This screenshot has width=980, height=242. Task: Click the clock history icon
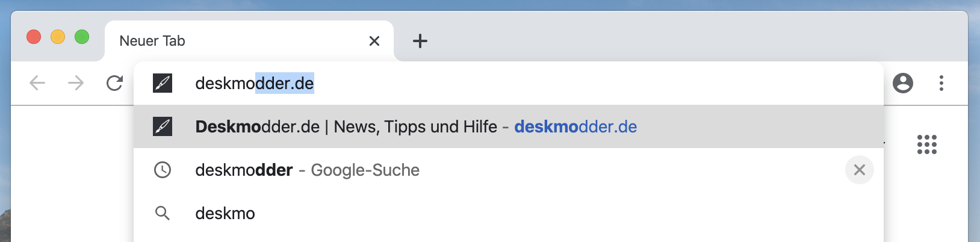click(x=163, y=170)
